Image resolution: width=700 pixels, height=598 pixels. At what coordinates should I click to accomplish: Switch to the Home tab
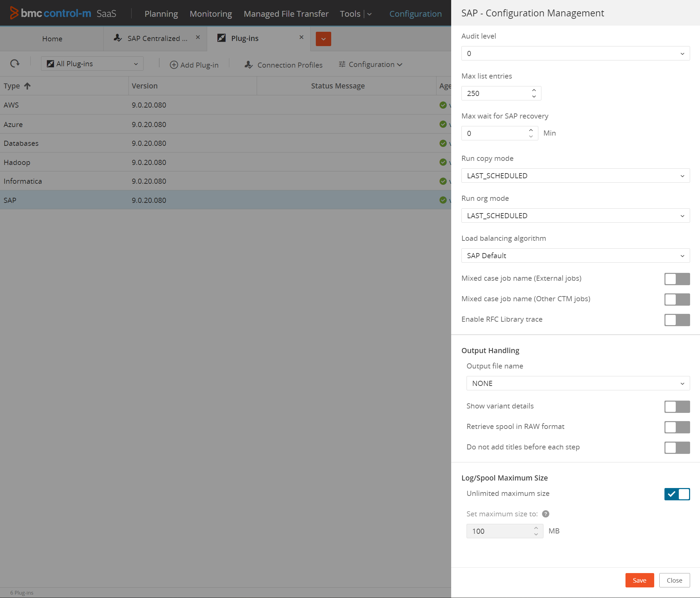point(52,39)
